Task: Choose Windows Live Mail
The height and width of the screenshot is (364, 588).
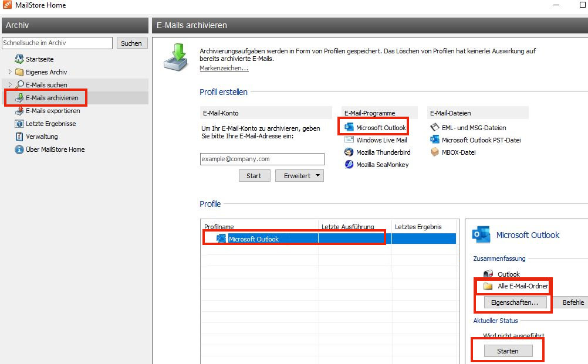Action: point(381,140)
